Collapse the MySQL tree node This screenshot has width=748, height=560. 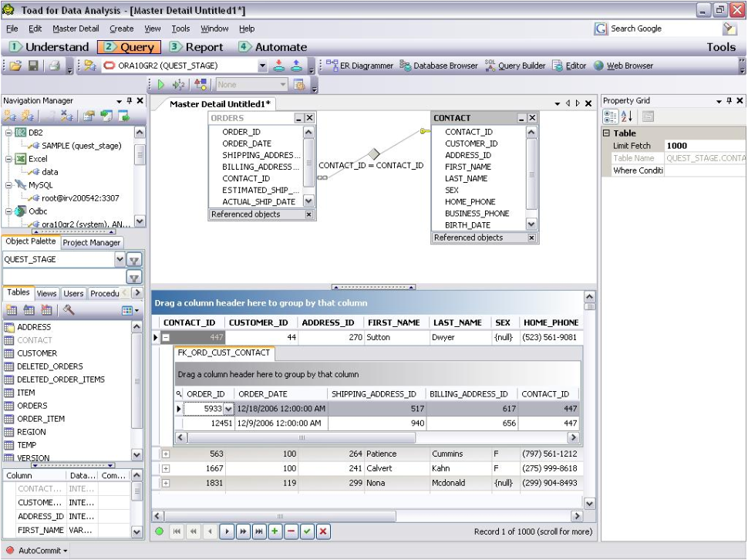(x=8, y=185)
